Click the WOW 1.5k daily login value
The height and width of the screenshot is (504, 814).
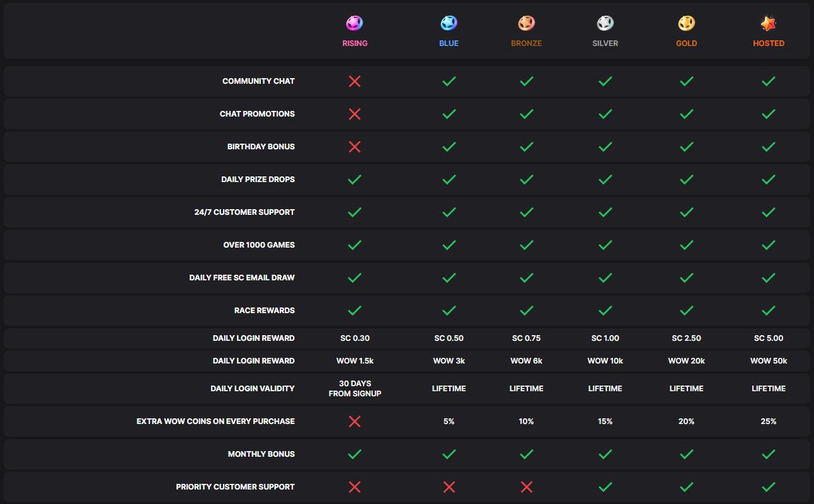tap(355, 361)
